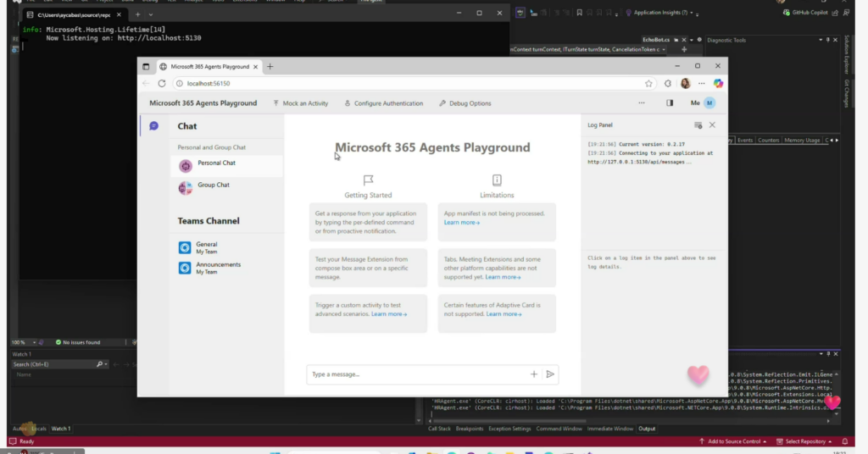This screenshot has width=868, height=454.
Task: Expand the method navigation dropdown in editor
Action: [663, 49]
